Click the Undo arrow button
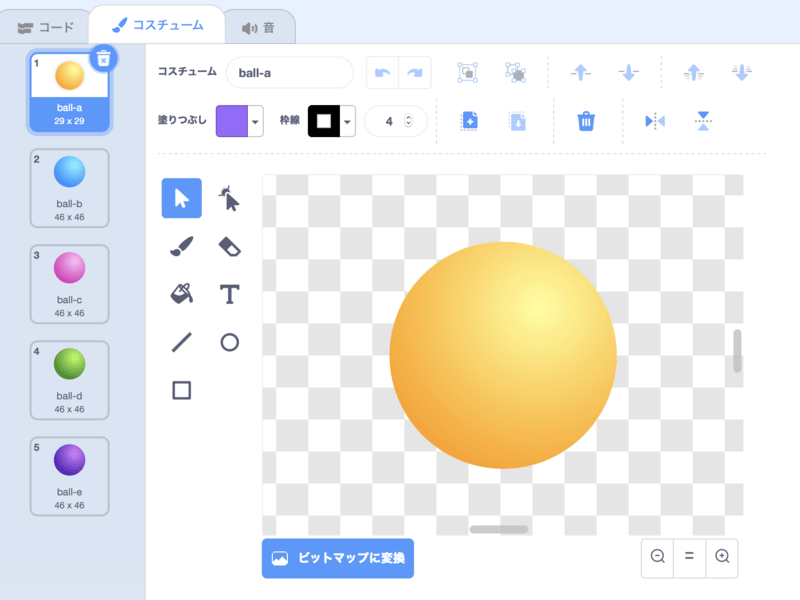Image resolution: width=800 pixels, height=600 pixels. pyautogui.click(x=382, y=73)
